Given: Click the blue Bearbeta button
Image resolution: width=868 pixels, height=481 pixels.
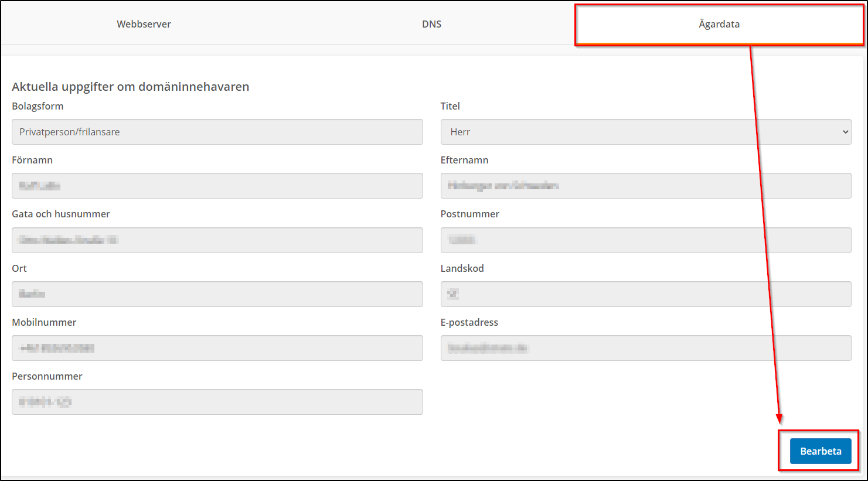Looking at the screenshot, I should point(820,451).
